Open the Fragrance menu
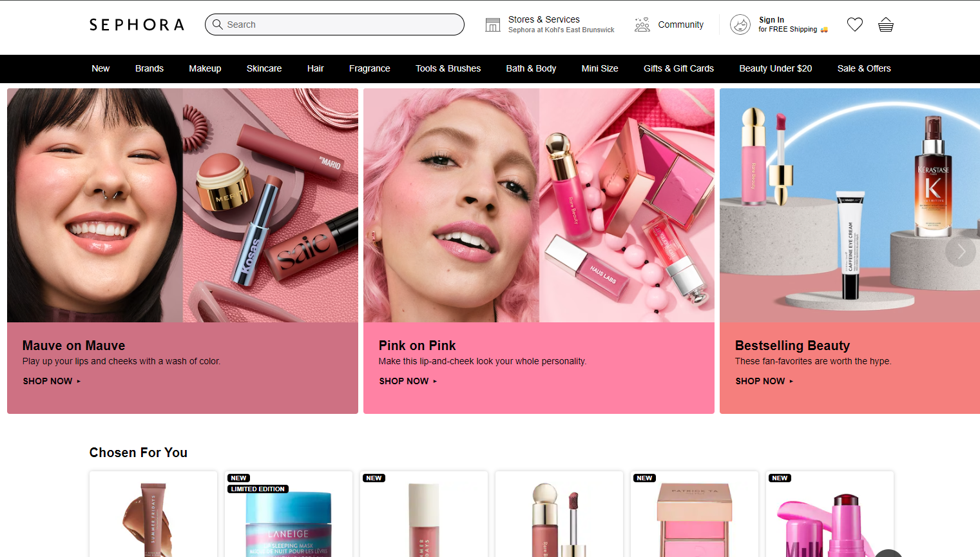Screen dimensions: 980x557 370,68
